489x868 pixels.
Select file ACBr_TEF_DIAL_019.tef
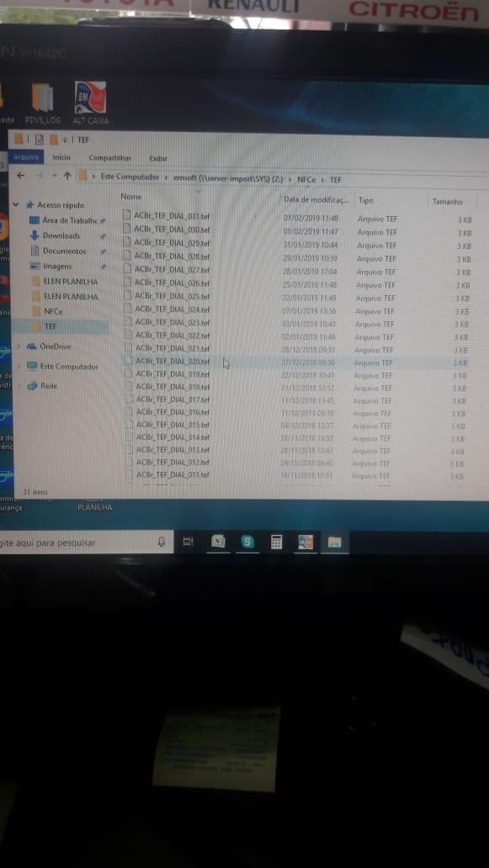pyautogui.click(x=173, y=374)
